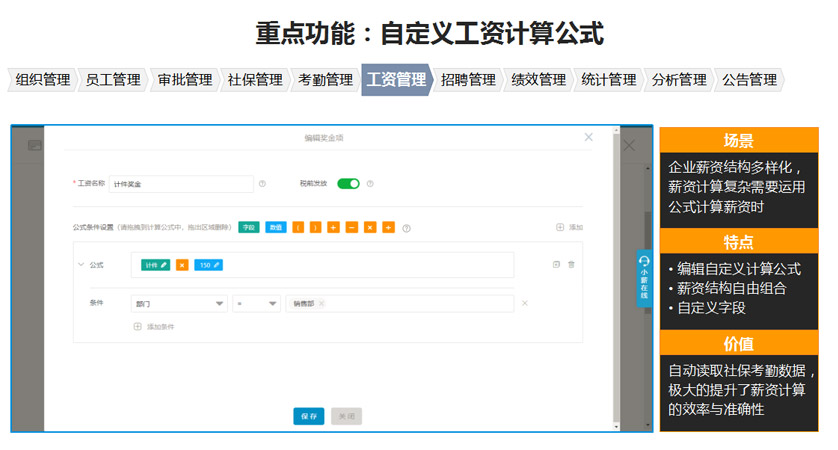Click 添加 link to add a formula
Image resolution: width=838 pixels, height=450 pixels.
coord(569,228)
